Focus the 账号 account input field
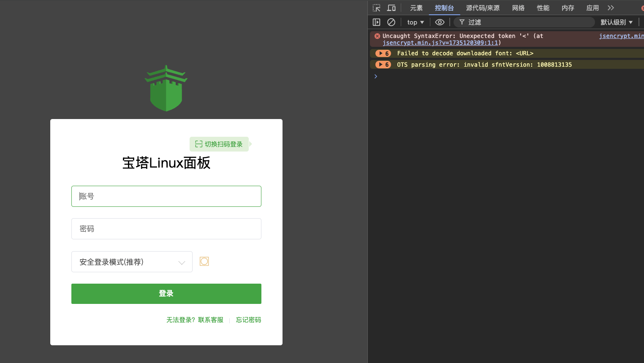644x363 pixels. (x=166, y=196)
